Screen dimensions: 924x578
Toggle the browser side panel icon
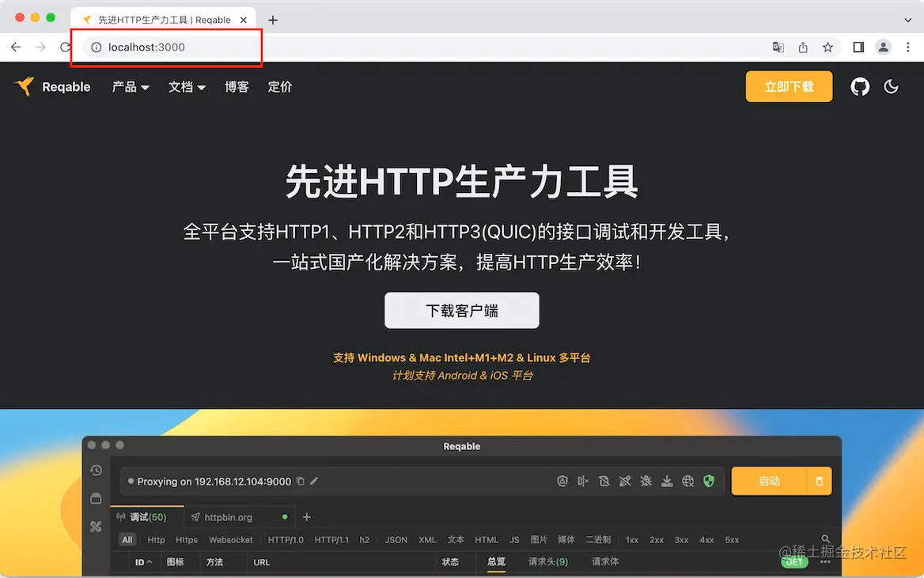point(858,47)
